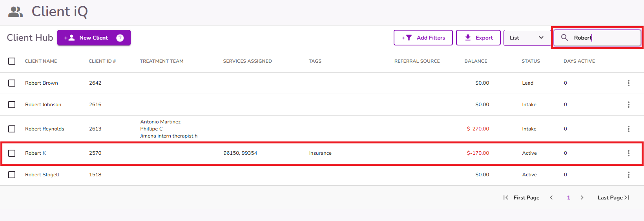Click client ID 2613

click(95, 129)
